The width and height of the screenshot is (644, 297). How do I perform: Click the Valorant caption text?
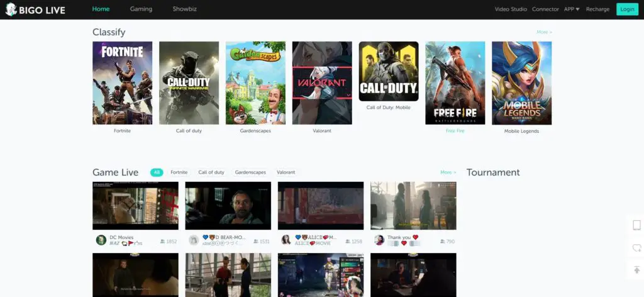pos(322,131)
